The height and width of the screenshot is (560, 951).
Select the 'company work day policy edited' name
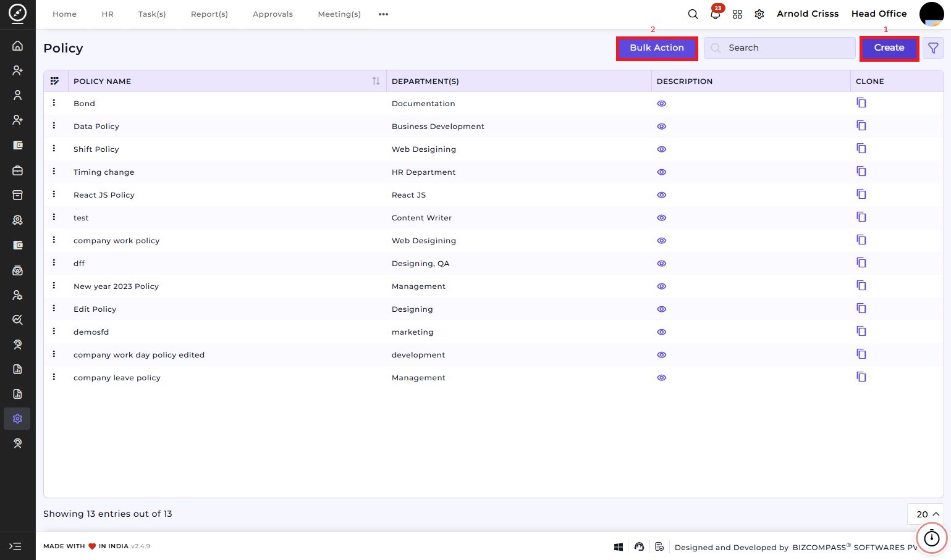click(139, 355)
